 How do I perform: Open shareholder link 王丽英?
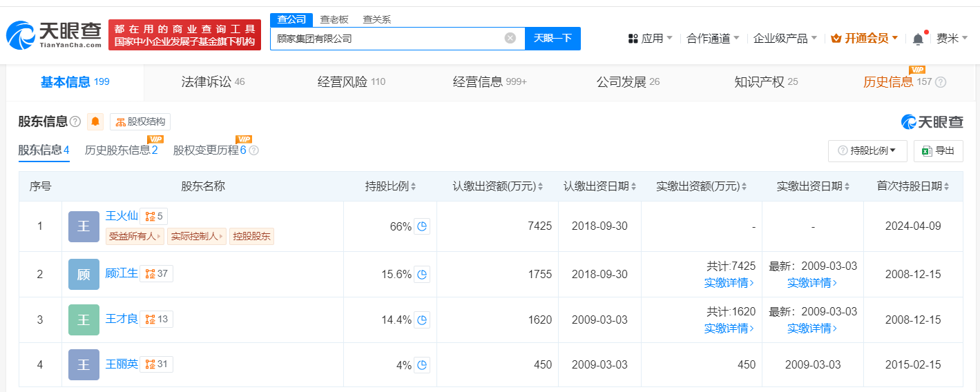pos(122,364)
